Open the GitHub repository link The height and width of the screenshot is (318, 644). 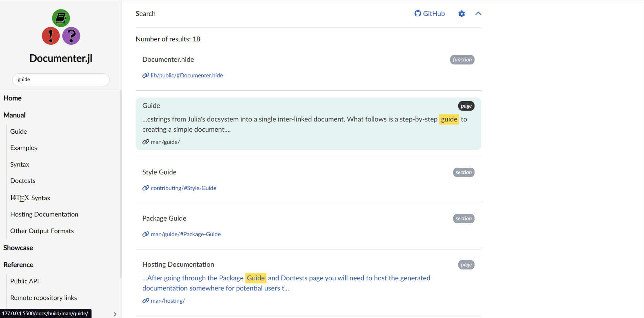coord(429,14)
